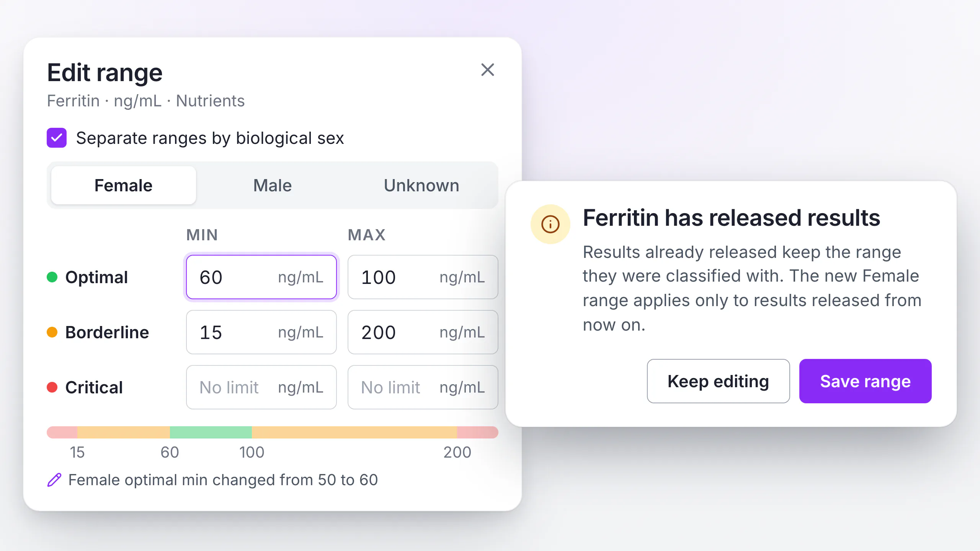Click the green optimal segment of the range bar
The width and height of the screenshot is (980, 551).
pos(211,432)
